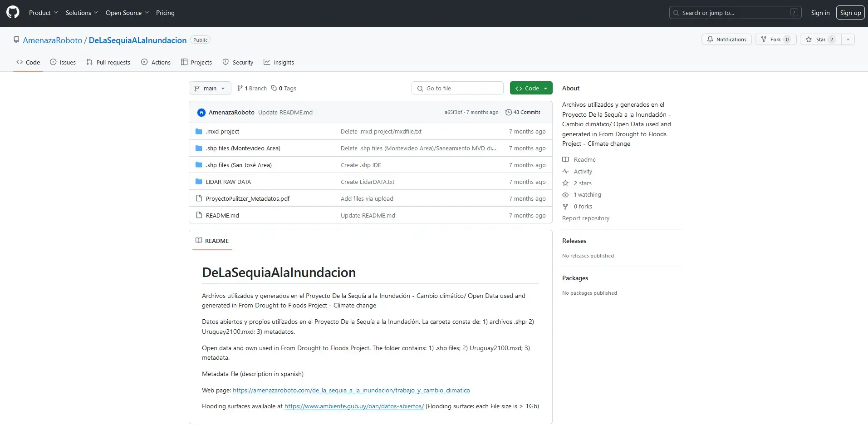Open the Activity link in About
The width and height of the screenshot is (868, 426).
[x=583, y=171]
